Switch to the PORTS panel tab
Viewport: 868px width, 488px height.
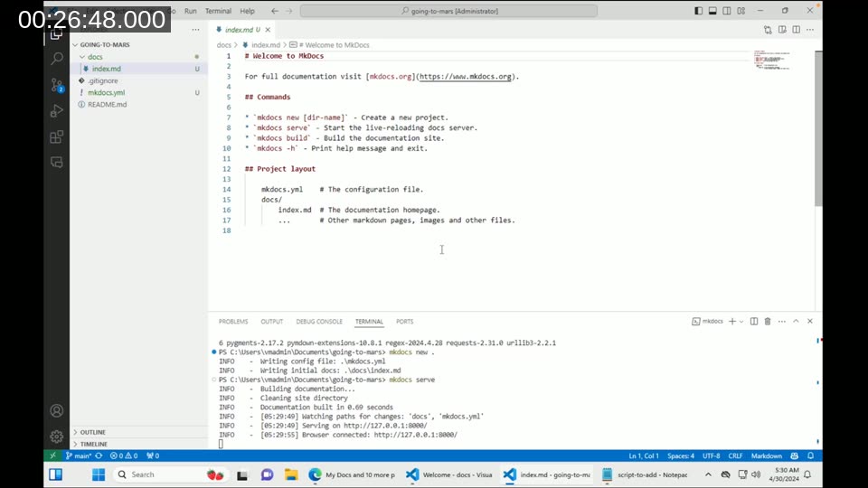405,322
